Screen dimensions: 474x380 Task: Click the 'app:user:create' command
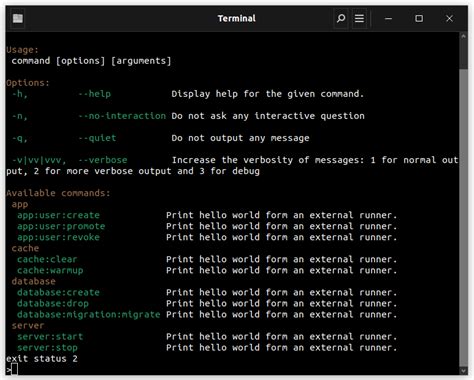click(x=58, y=215)
